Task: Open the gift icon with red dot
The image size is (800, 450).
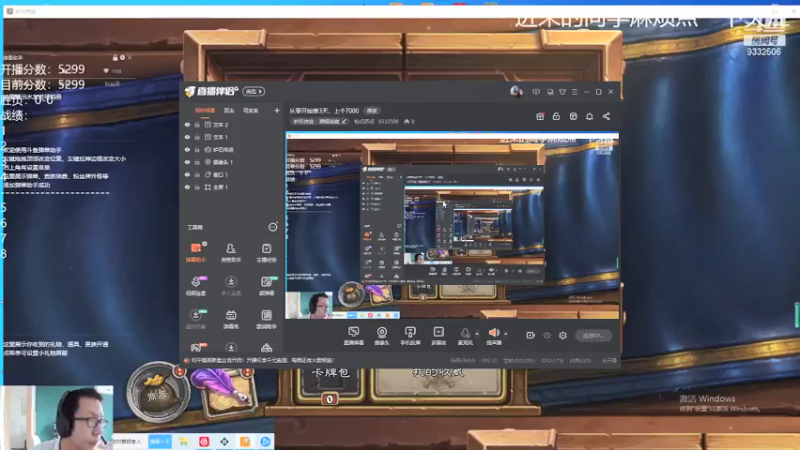Action: coord(540,116)
